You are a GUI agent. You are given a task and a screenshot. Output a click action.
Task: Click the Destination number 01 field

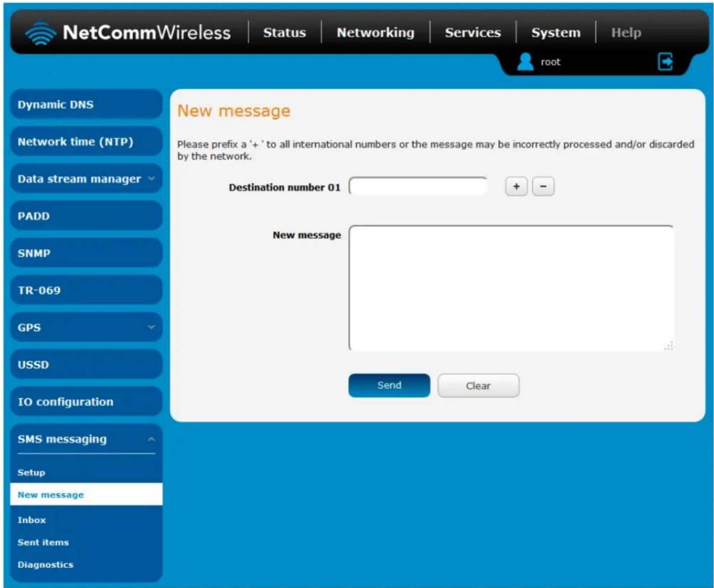coord(418,187)
